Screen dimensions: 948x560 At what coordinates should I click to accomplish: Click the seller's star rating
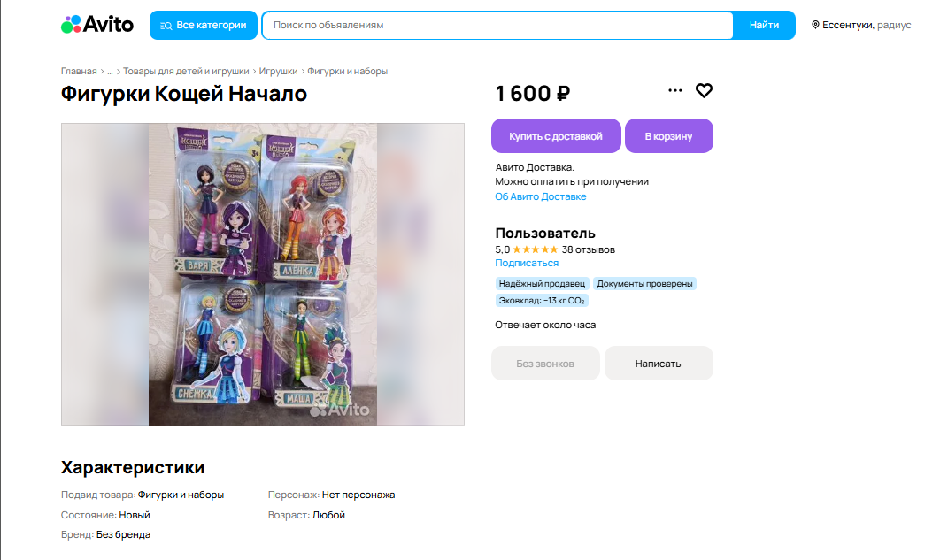click(x=535, y=249)
